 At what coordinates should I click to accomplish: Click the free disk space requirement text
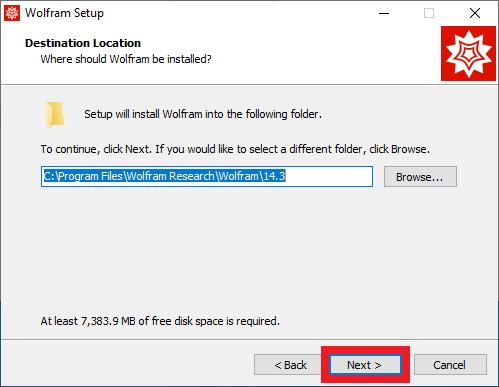coord(160,321)
